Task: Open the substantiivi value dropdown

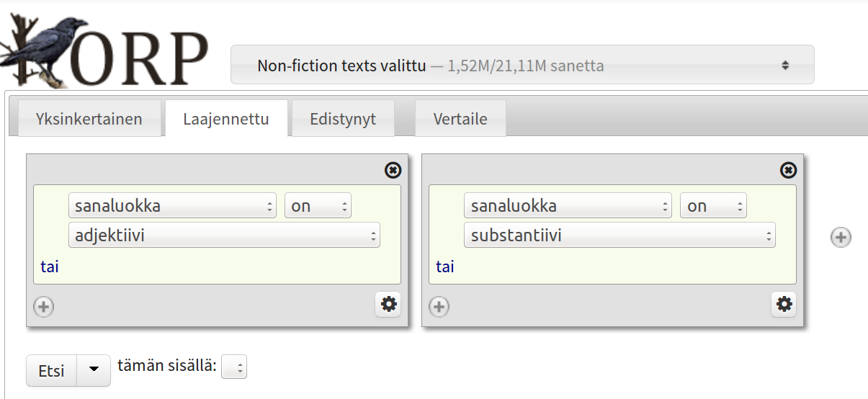Action: tap(619, 235)
